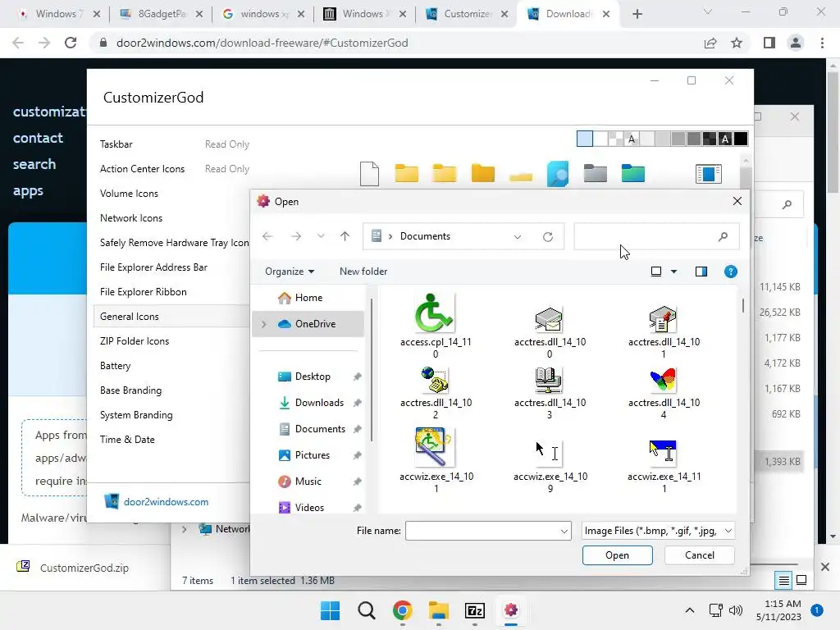This screenshot has width=840, height=630.
Task: Open File Explorer from the taskbar
Action: 439,610
